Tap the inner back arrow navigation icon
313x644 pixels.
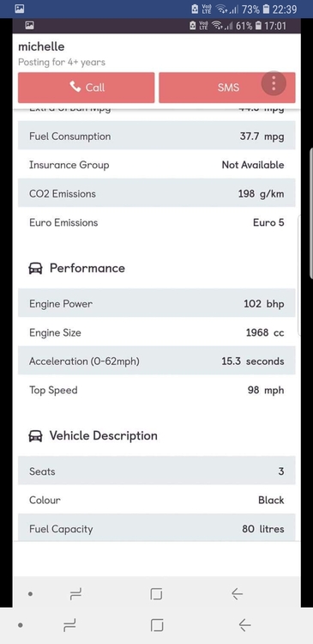click(237, 593)
